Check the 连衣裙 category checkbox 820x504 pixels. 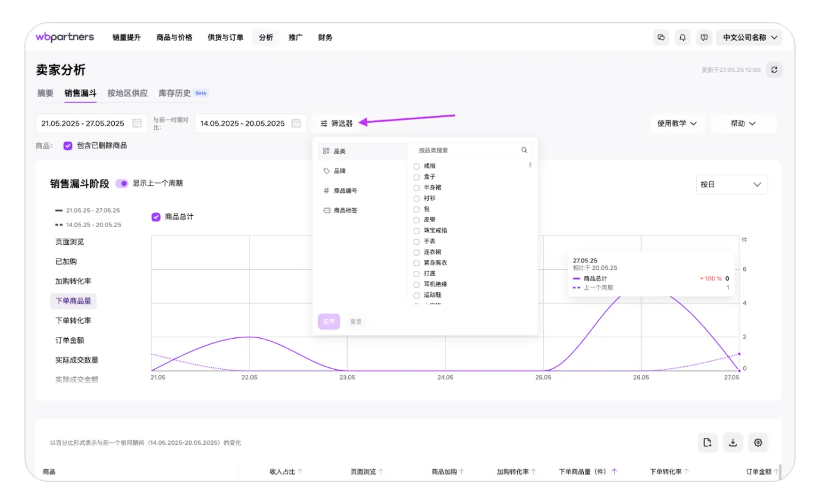(x=417, y=252)
